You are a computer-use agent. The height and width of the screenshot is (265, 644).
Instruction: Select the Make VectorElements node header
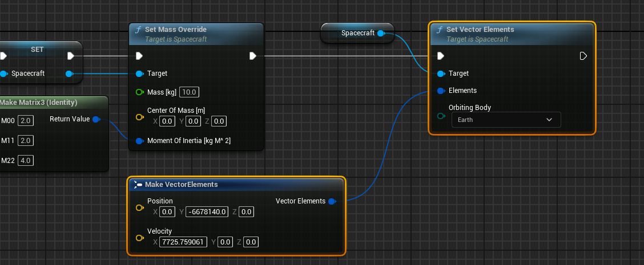(x=181, y=185)
